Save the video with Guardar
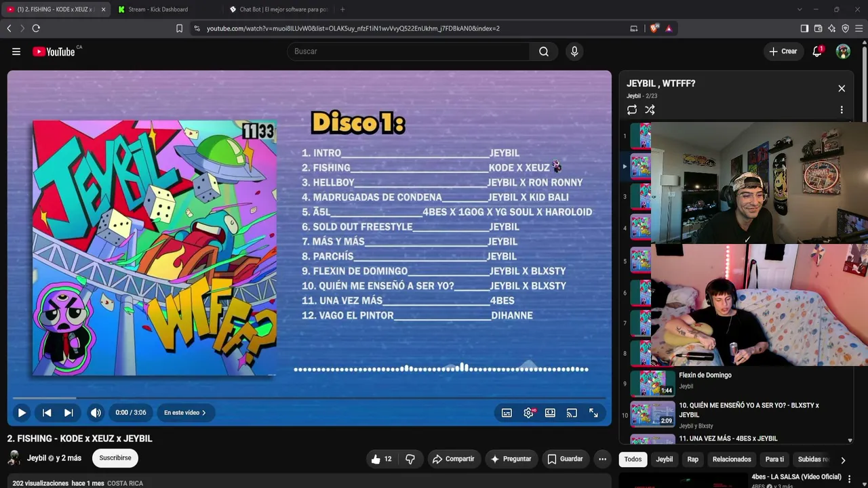 tap(566, 459)
